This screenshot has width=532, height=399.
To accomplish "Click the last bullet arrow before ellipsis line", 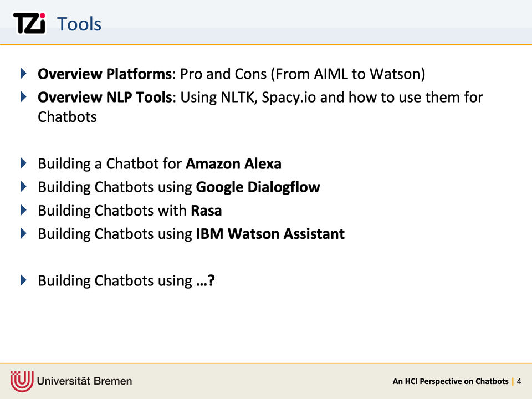I will [x=23, y=280].
